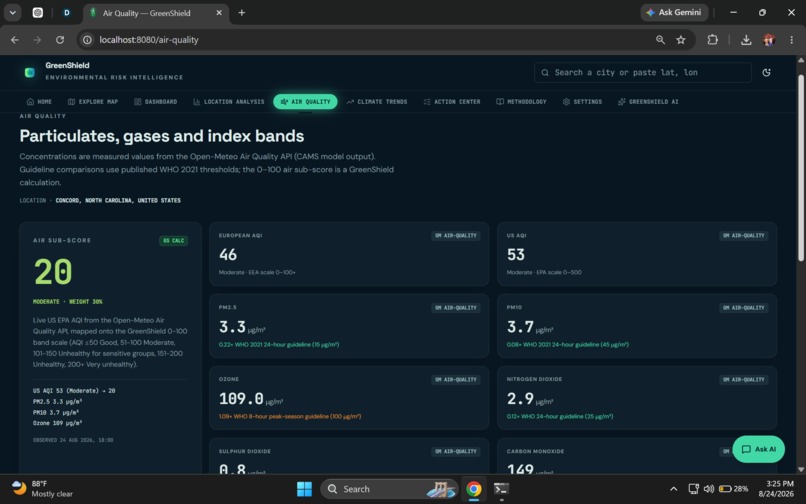
Task: Open the Terminal icon in the taskbar
Action: [x=502, y=489]
